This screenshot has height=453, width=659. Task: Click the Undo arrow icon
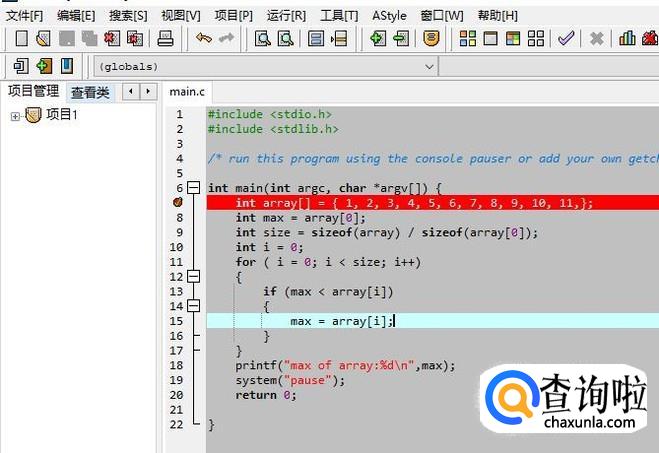click(204, 39)
